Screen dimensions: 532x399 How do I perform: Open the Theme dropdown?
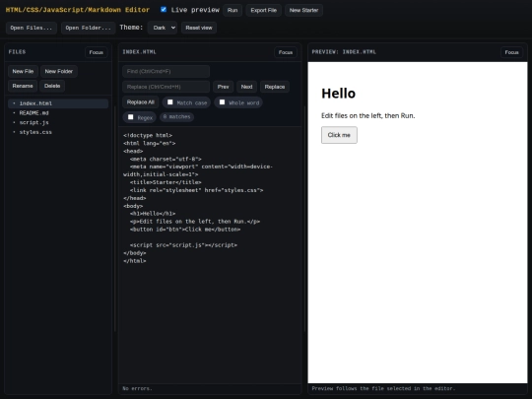[x=163, y=28]
